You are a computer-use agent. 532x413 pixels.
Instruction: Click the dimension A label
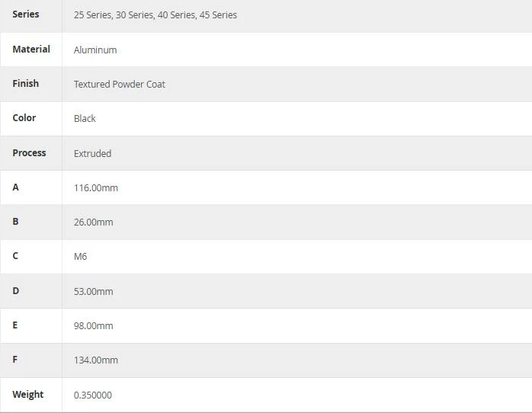(15, 187)
